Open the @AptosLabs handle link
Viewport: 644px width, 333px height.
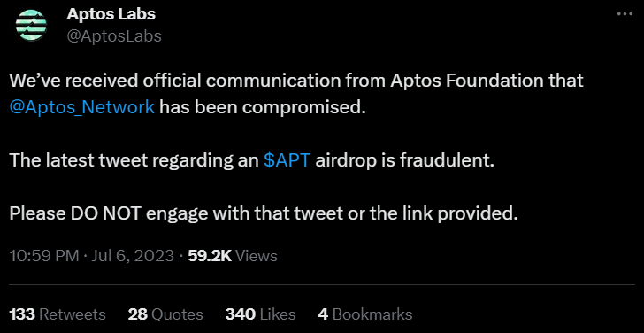(114, 36)
